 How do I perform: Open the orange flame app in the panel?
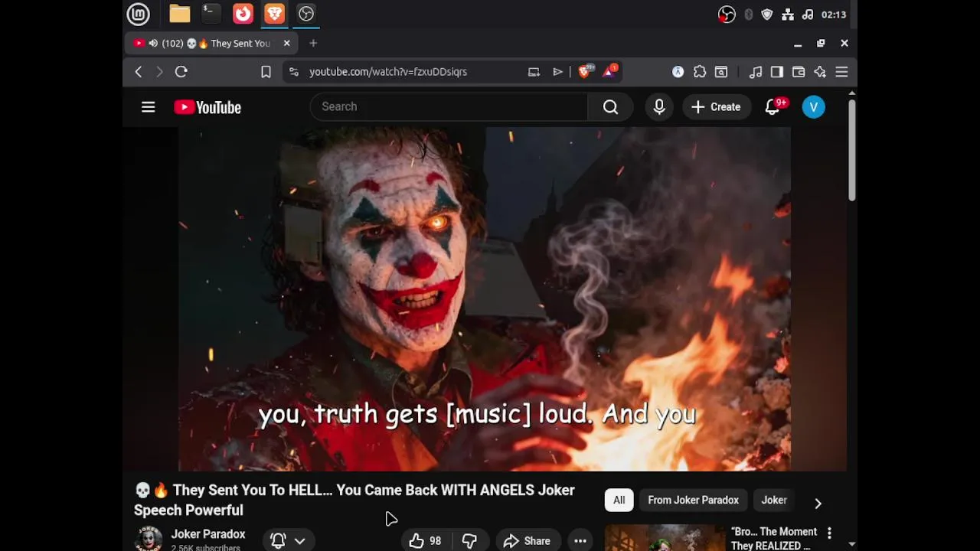coord(243,14)
